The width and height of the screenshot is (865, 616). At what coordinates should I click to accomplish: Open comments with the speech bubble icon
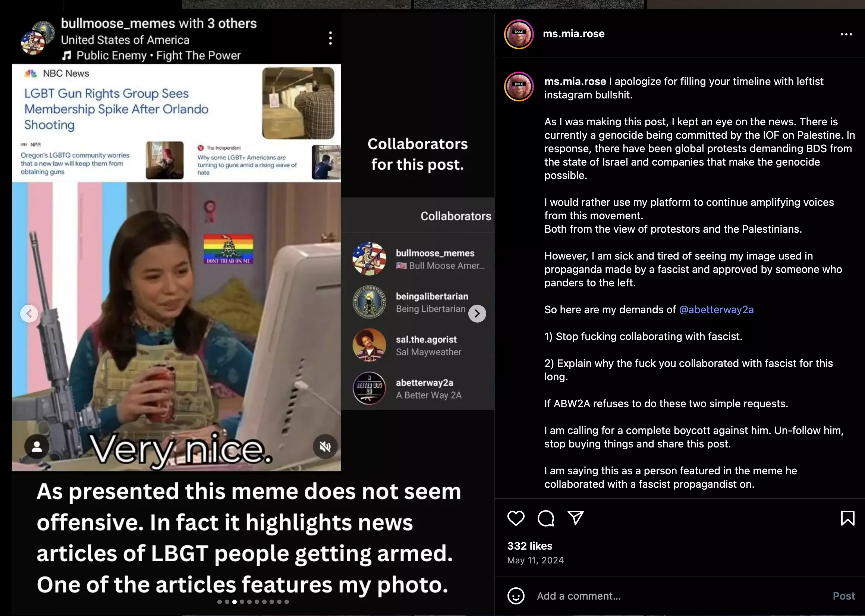tap(546, 518)
